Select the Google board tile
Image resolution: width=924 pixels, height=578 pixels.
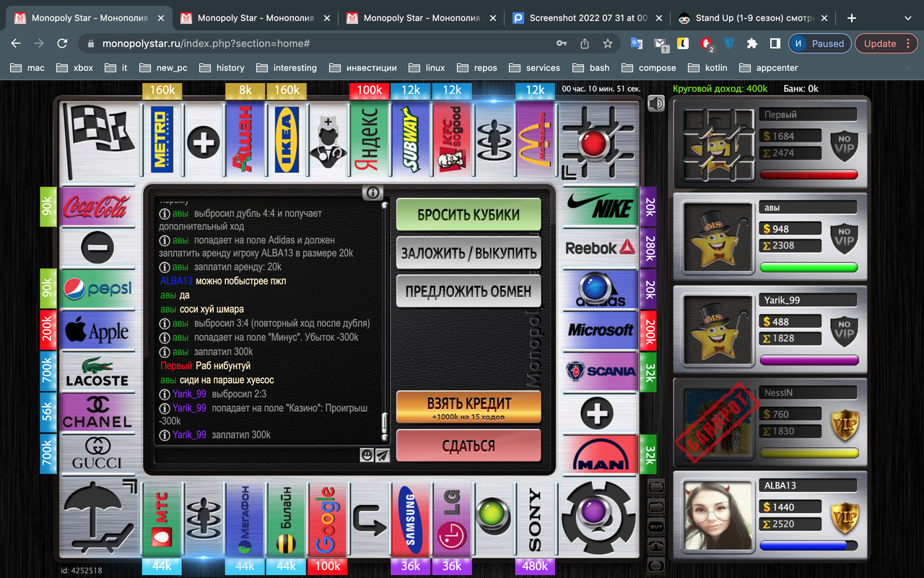[327, 520]
